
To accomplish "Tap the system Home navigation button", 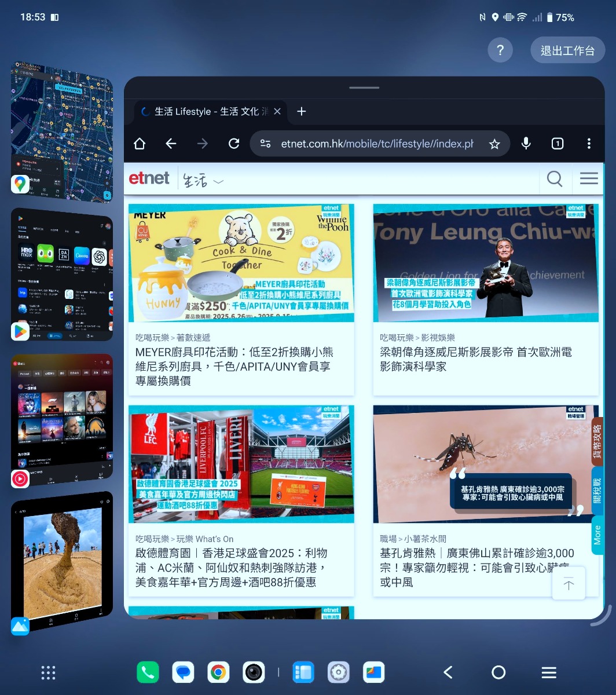I will click(498, 672).
